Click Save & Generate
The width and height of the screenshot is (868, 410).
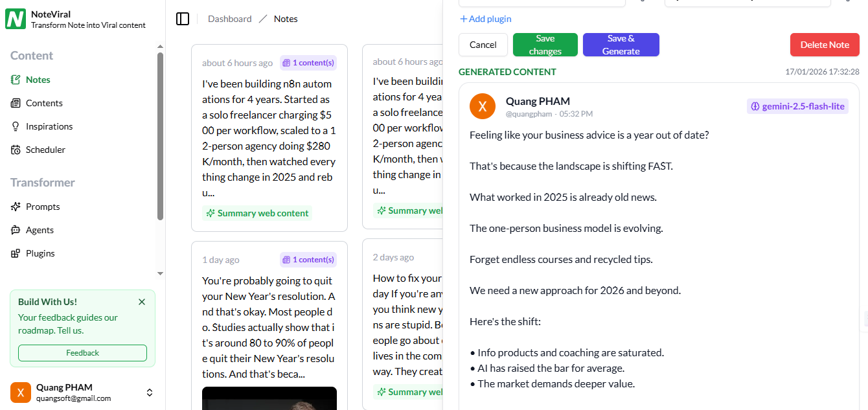coord(621,45)
